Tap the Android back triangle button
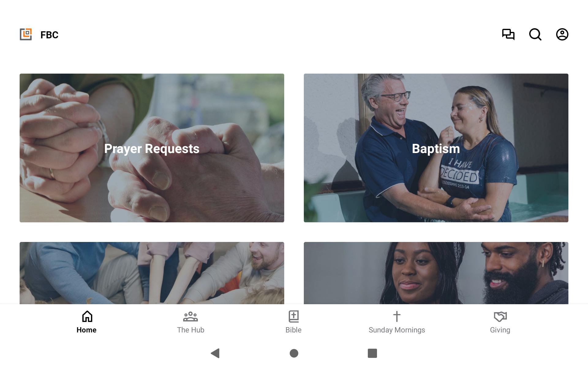Image resolution: width=588 pixels, height=368 pixels. [x=215, y=353]
